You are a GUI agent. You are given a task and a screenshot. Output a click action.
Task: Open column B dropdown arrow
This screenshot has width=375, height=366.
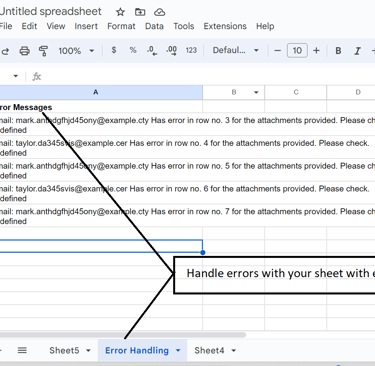click(x=256, y=92)
